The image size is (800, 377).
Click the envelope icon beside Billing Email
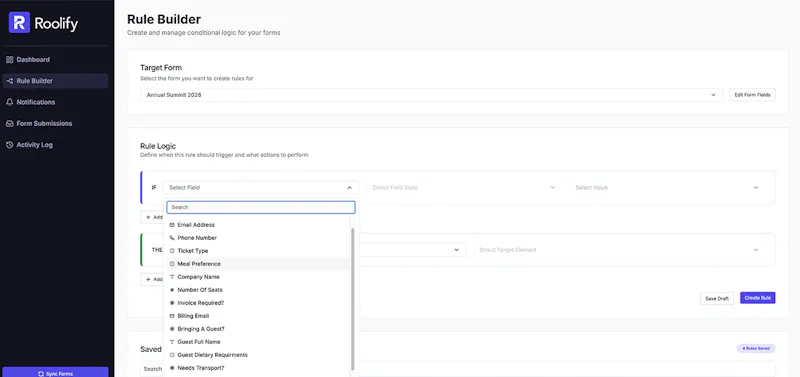[x=172, y=316]
